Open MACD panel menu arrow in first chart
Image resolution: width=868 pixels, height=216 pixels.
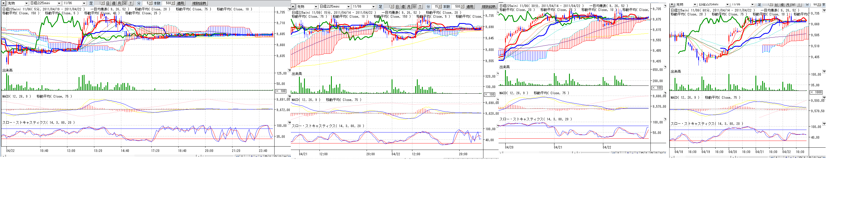click(289, 96)
